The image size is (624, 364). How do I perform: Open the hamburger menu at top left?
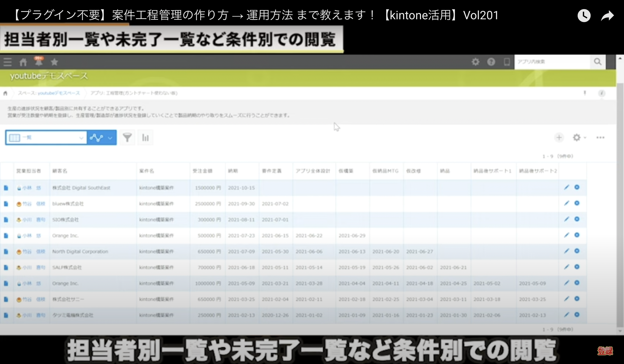[7, 62]
